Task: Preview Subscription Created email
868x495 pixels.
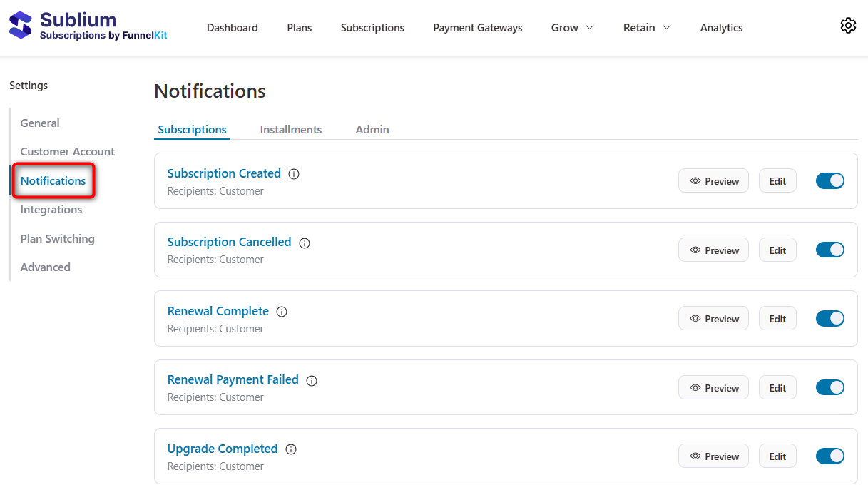Action: tap(713, 181)
